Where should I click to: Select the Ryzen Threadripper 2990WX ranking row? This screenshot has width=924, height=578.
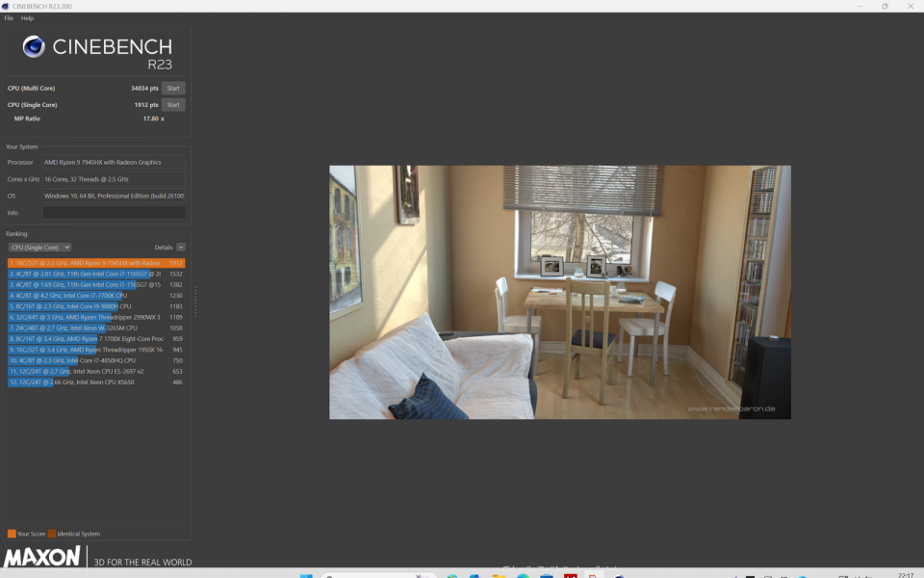pos(95,317)
